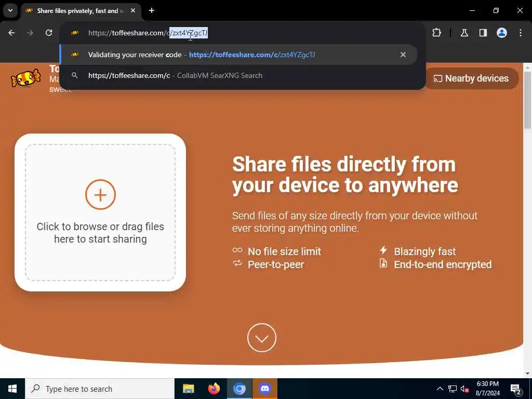The width and height of the screenshot is (532, 399).
Task: Click the page vertical scrollbar thumb
Action: (x=527, y=100)
